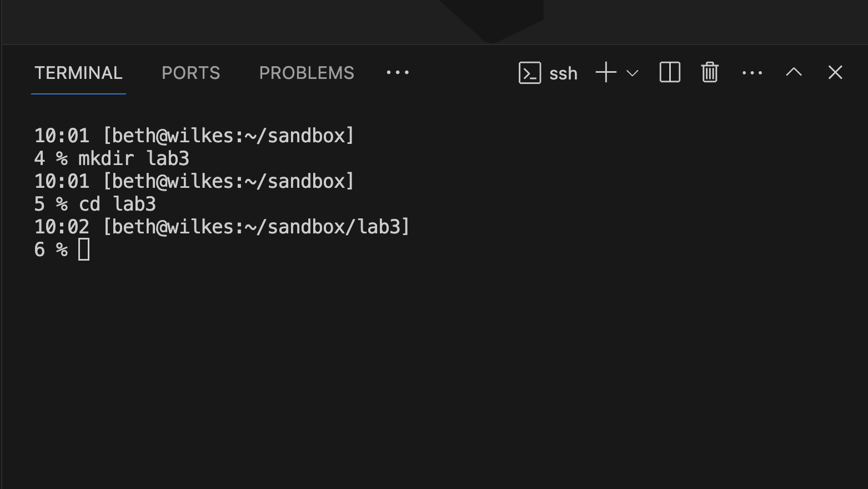This screenshot has height=489, width=868.
Task: Create a new terminal with plus icon
Action: point(606,73)
